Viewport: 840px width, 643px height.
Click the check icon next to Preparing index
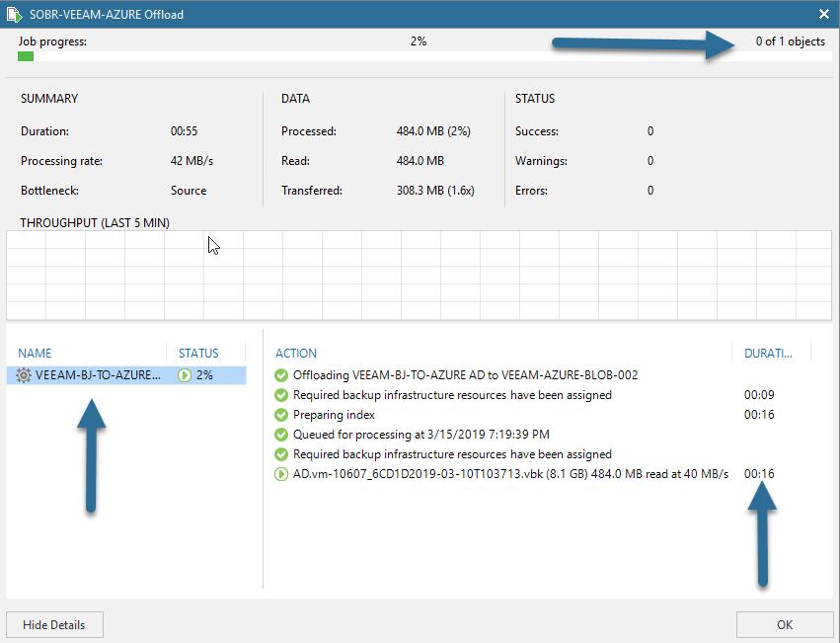click(x=281, y=415)
